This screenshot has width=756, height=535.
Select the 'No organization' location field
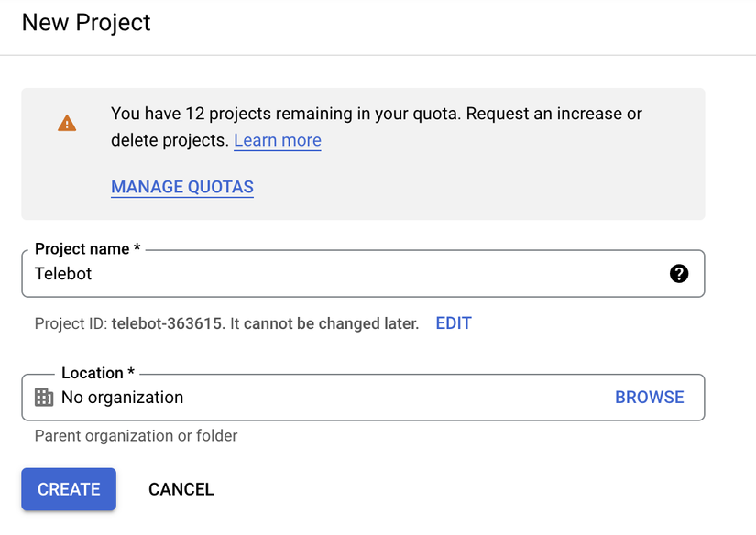click(x=123, y=397)
